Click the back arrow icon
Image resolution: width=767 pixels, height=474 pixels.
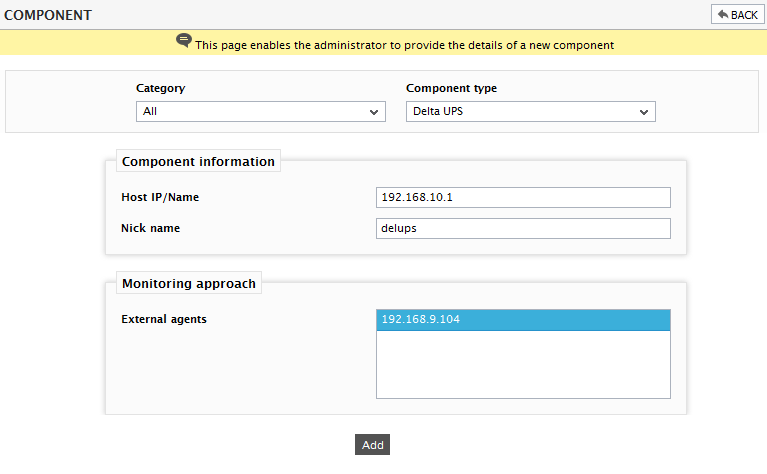tap(722, 14)
